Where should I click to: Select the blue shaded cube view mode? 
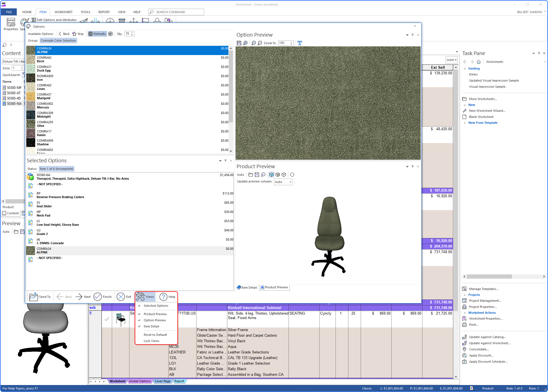coord(271,175)
